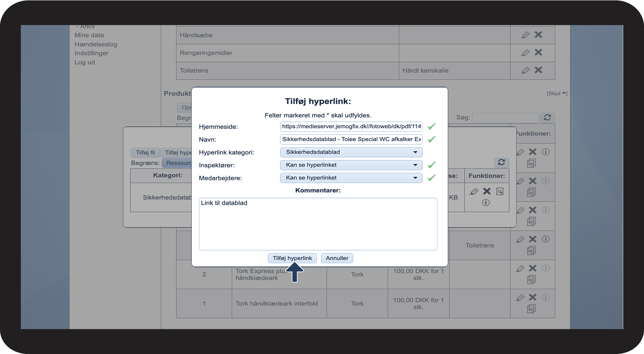Delete the file in the Sikkerhedsdatablad row

tap(487, 191)
